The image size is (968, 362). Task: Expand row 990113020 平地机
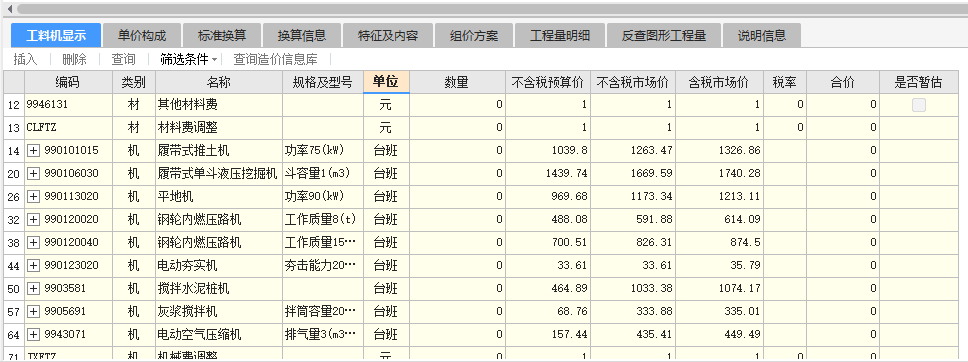(33, 196)
